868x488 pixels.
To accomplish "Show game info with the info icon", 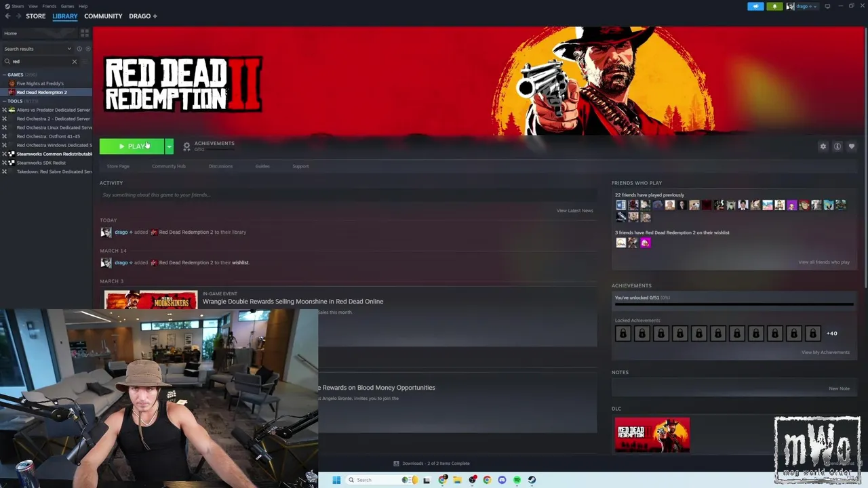I will pos(837,146).
